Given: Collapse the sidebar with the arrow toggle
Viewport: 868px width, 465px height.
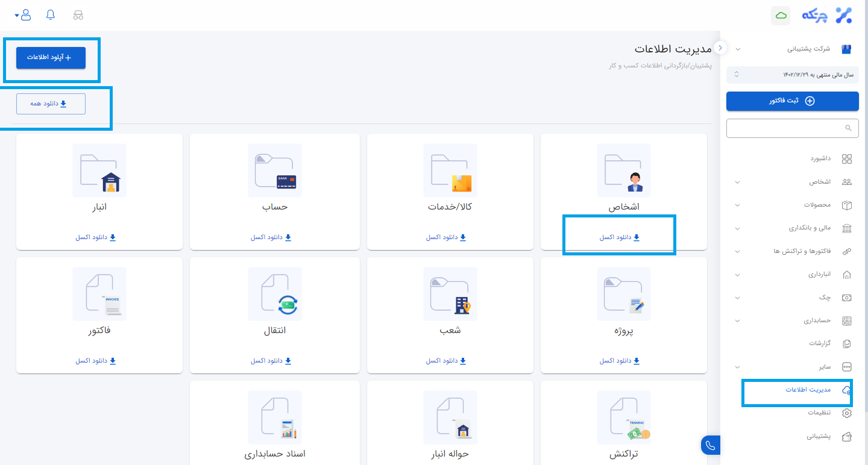Looking at the screenshot, I should click(x=721, y=48).
